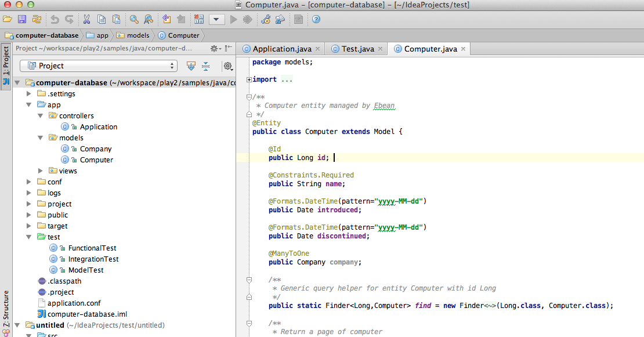This screenshot has width=644, height=337.
Task: Select IntegrationTest in the project tree
Action: [x=93, y=259]
